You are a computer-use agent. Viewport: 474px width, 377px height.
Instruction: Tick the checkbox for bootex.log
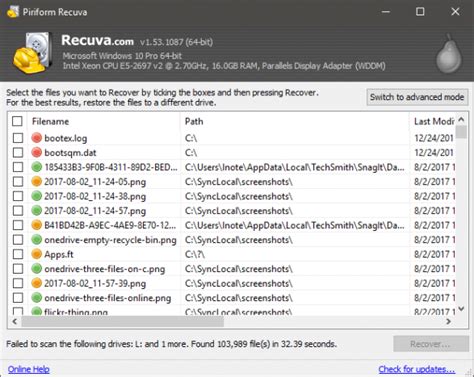(18, 138)
